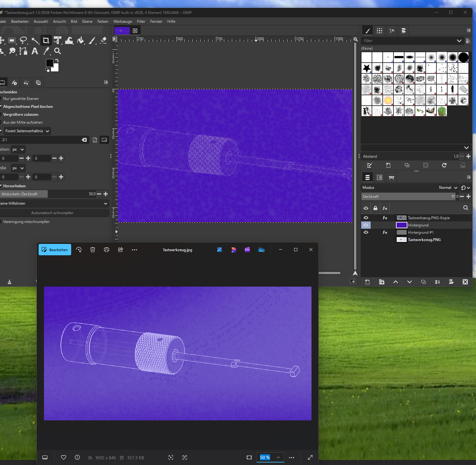Adjust the layer Deckkraft opacity slider
Image resolution: width=476 pixels, height=465 pixels.
click(x=410, y=196)
